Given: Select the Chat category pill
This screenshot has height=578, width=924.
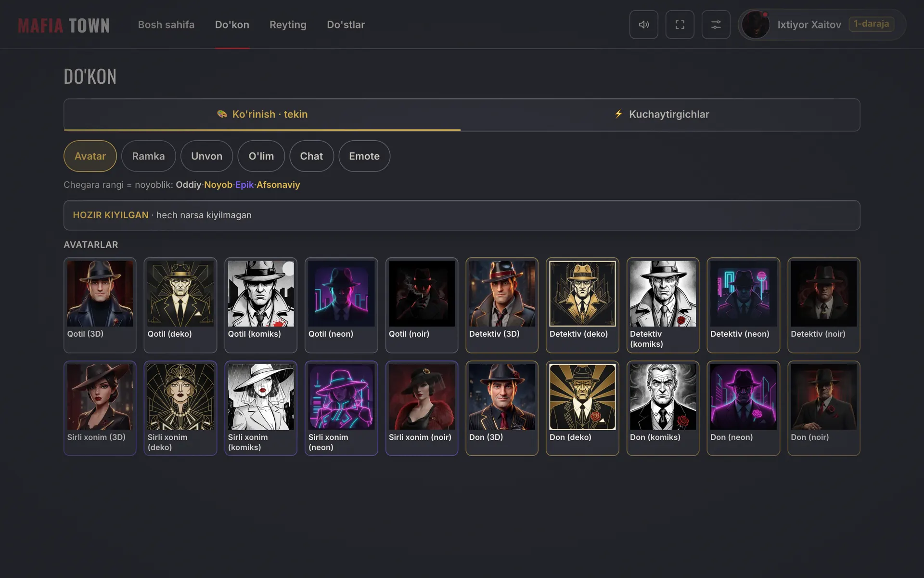Looking at the screenshot, I should coord(311,156).
